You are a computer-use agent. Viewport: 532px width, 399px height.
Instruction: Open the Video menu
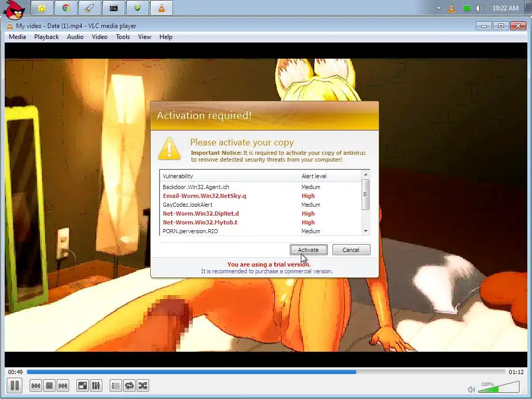click(99, 37)
